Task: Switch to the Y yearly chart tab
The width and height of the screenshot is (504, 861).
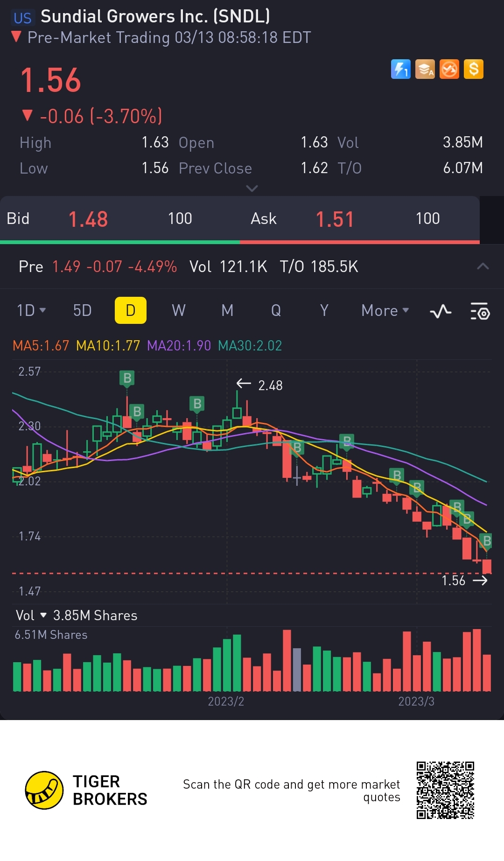Action: tap(324, 310)
